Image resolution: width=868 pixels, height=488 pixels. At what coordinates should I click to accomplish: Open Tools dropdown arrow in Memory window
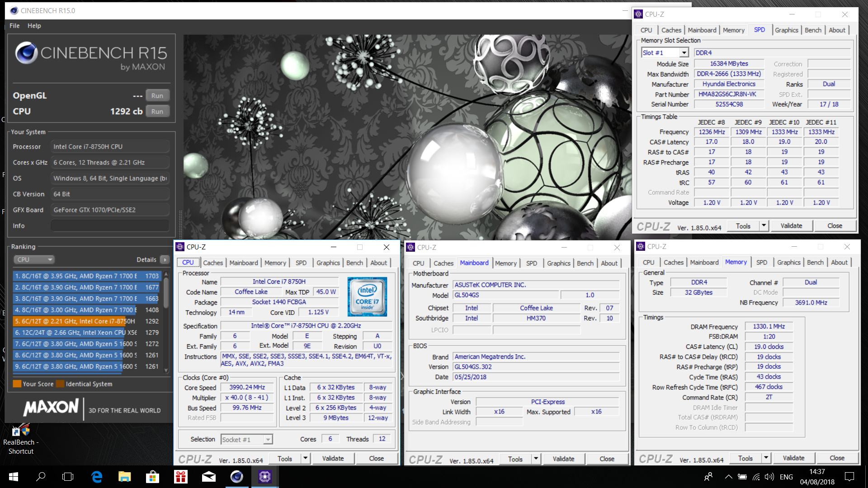pos(766,458)
